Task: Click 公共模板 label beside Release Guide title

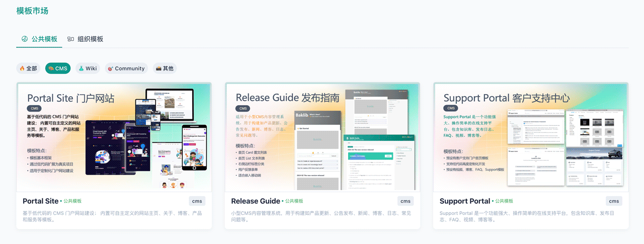Action: (x=293, y=201)
